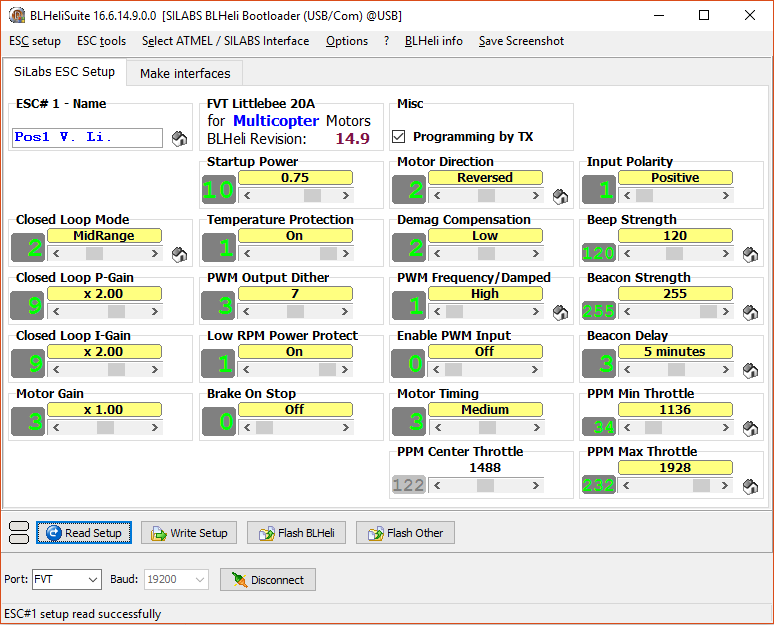Click the default icon beside PPM Min Throttle

pos(750,428)
